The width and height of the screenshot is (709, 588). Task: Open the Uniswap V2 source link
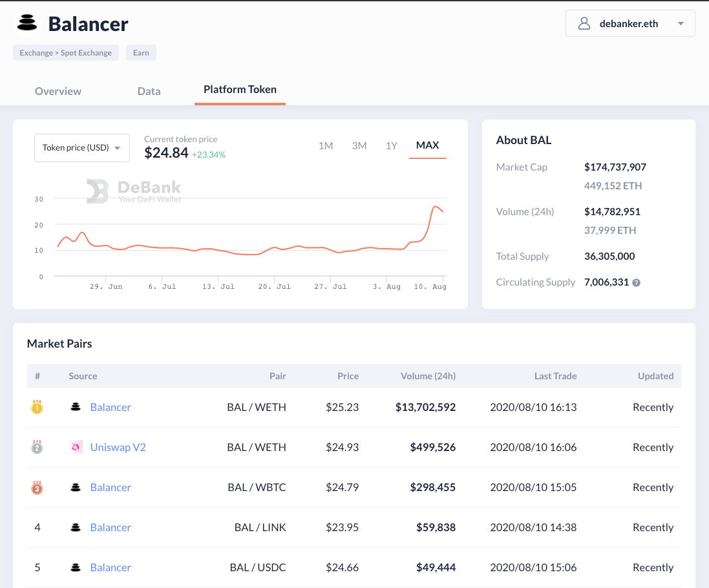[x=118, y=447]
